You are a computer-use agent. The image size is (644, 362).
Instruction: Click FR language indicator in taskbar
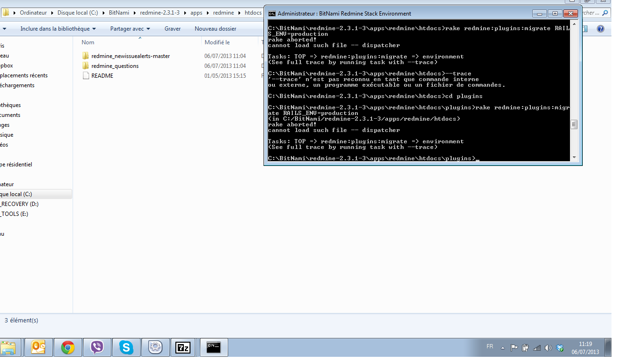(490, 346)
